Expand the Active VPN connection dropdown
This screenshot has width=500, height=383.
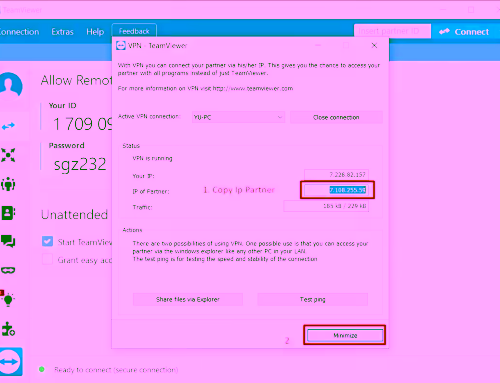238,117
